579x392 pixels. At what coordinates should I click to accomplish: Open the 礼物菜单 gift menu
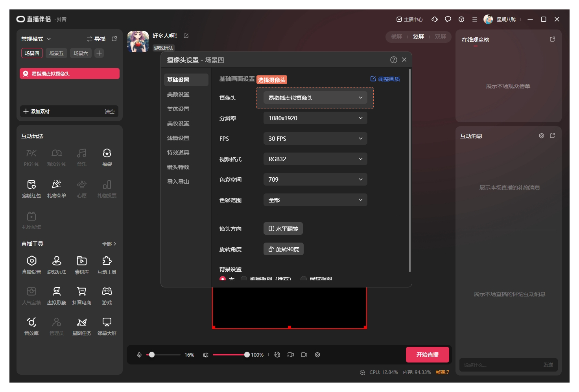tap(57, 189)
